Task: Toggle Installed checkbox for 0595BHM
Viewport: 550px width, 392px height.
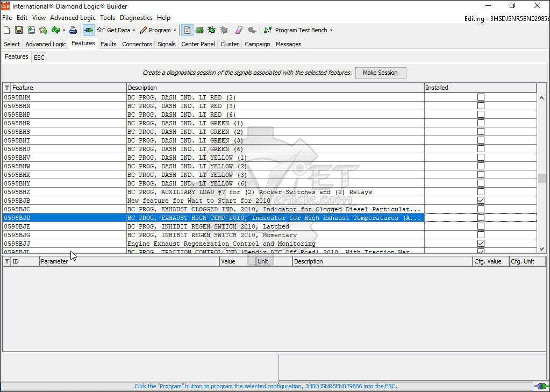Action: pos(481,97)
